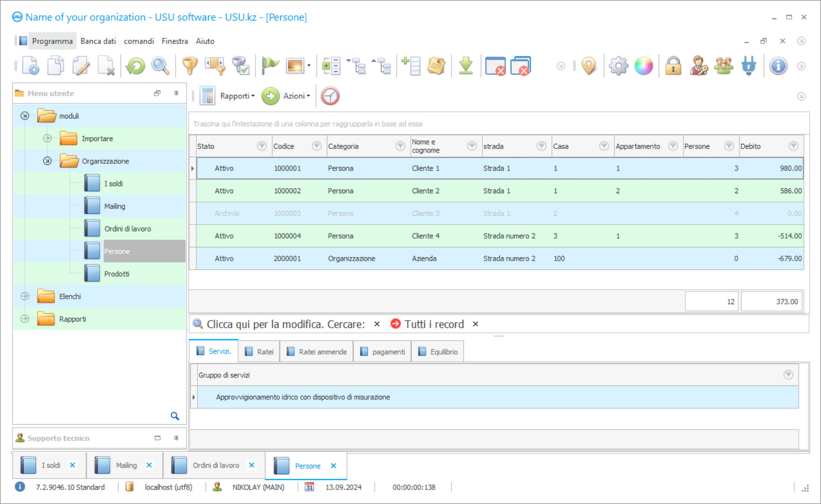This screenshot has height=504, width=821.
Task: Click the green flag icon
Action: [270, 66]
